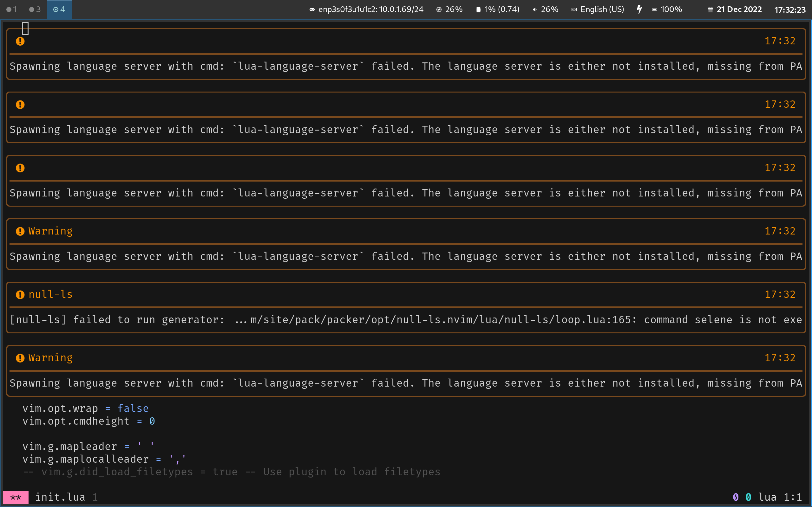This screenshot has height=507, width=812.
Task: Select the active workspace 4 tab
Action: tap(59, 10)
